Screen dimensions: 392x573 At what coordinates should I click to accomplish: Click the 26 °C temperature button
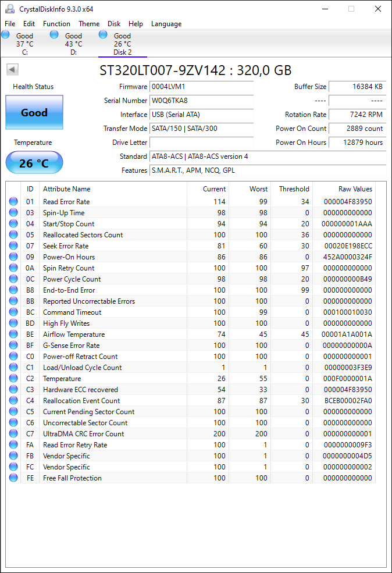pyautogui.click(x=34, y=163)
